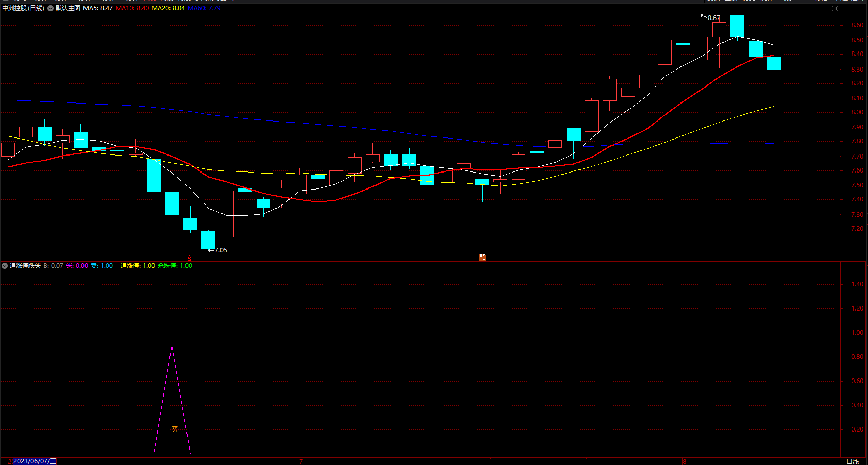
Task: Open the 追涨停跌买 indicator dropdown arrow
Action: [x=5, y=266]
